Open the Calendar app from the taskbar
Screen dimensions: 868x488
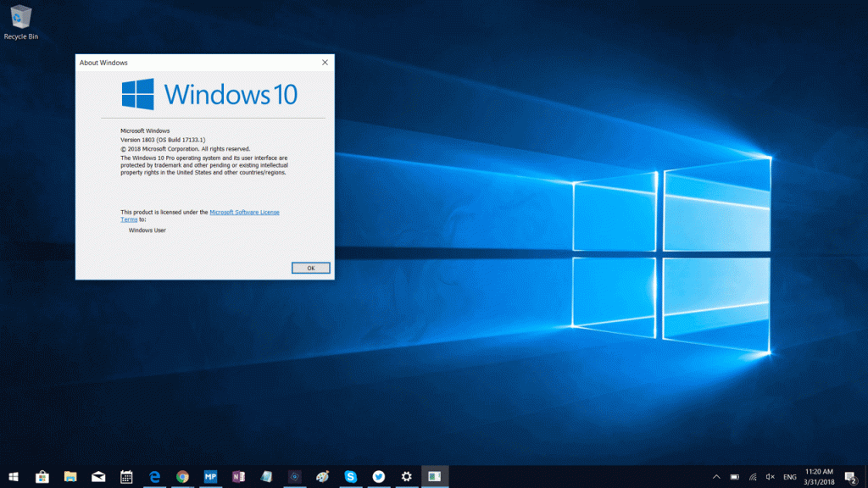click(126, 476)
